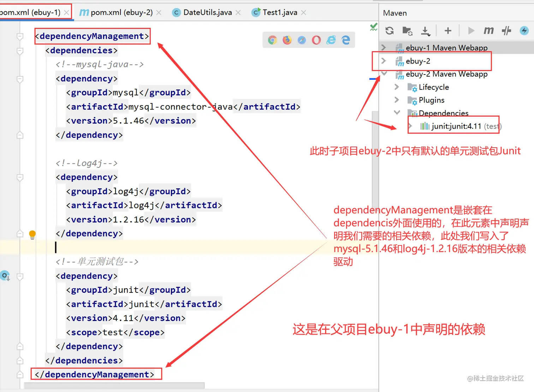
Task: Close the Test1.java tab
Action: click(303, 12)
